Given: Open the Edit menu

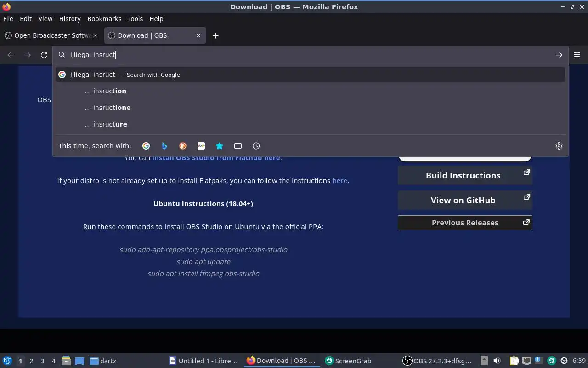Looking at the screenshot, I should pos(26,19).
